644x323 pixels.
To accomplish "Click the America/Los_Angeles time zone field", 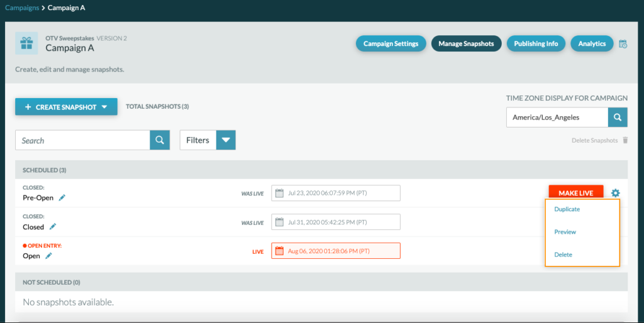I will (x=557, y=118).
